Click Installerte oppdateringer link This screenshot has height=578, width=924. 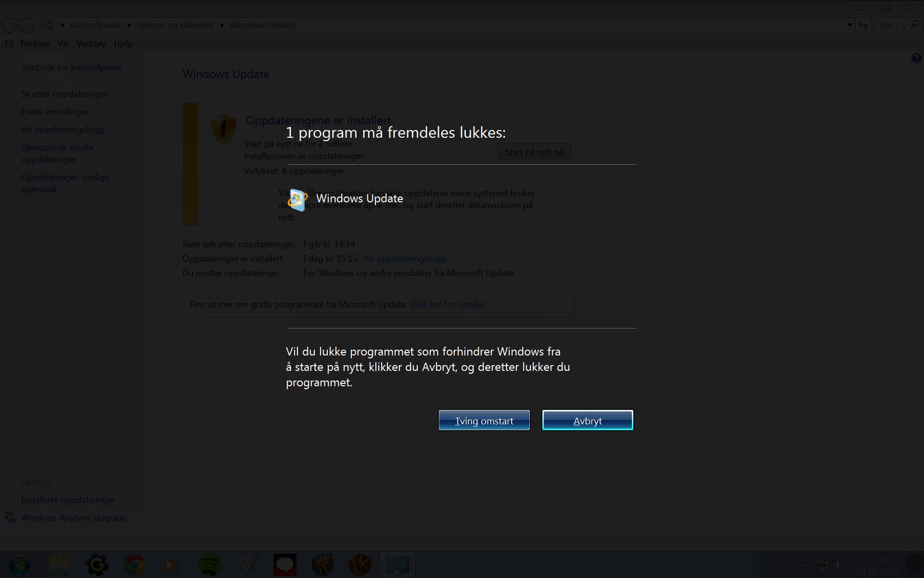pos(68,500)
